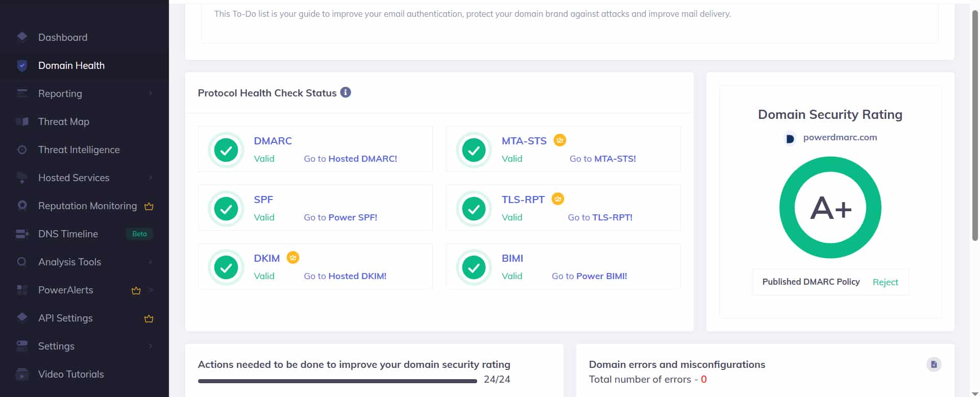Follow the Go to Power SPF link
This screenshot has width=980, height=397.
click(x=340, y=217)
